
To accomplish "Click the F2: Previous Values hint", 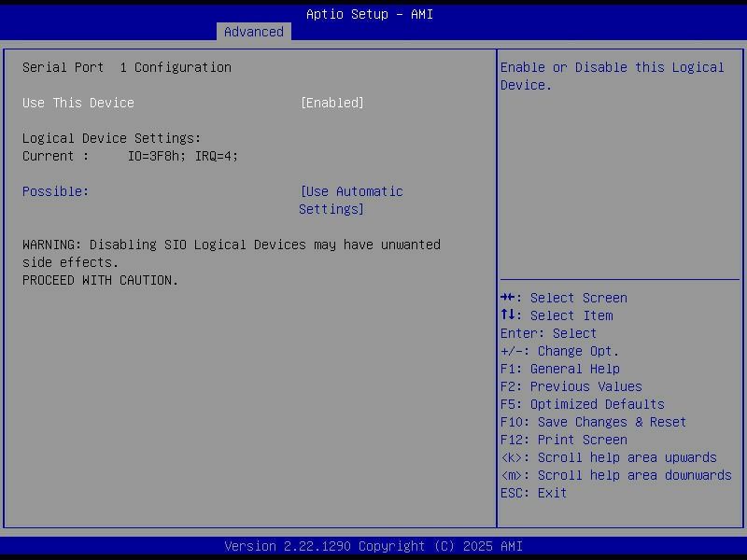I will point(571,386).
